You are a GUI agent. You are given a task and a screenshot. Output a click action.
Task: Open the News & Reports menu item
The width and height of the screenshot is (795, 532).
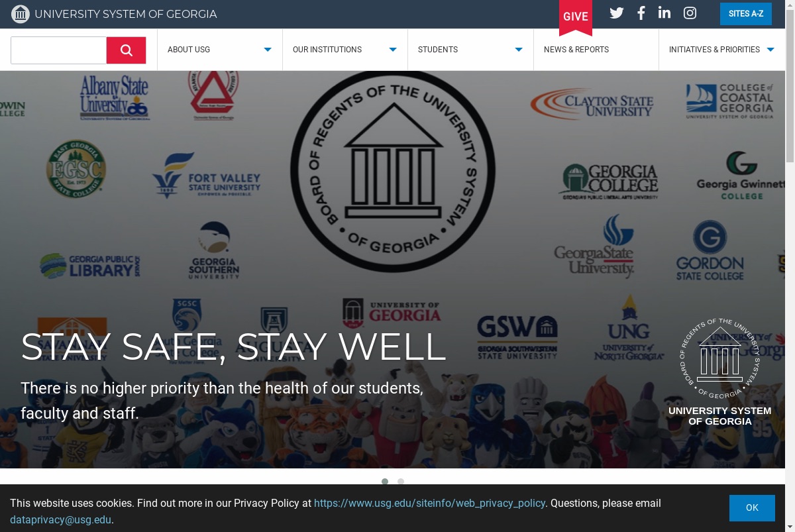coord(576,50)
